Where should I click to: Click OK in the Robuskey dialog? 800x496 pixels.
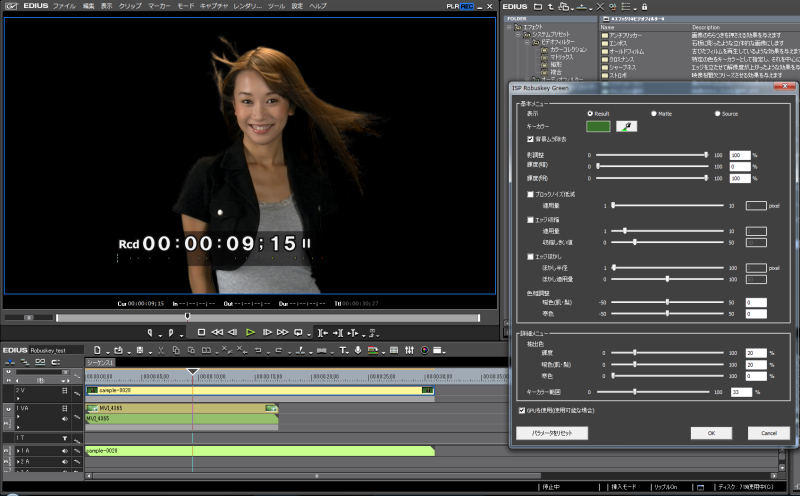[711, 433]
